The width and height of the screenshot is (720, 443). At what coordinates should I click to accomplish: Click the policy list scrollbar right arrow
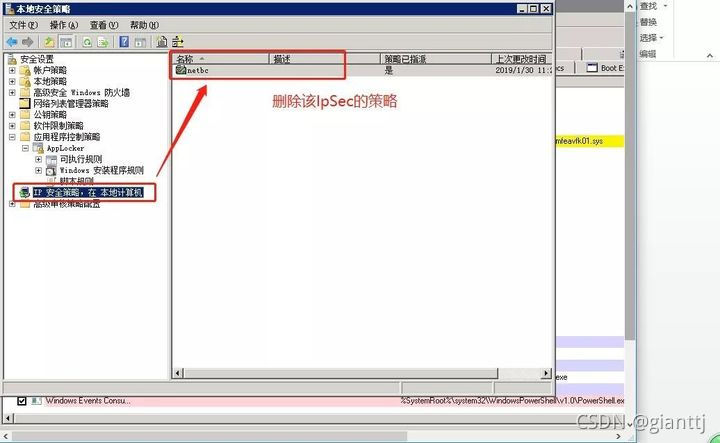pos(546,373)
